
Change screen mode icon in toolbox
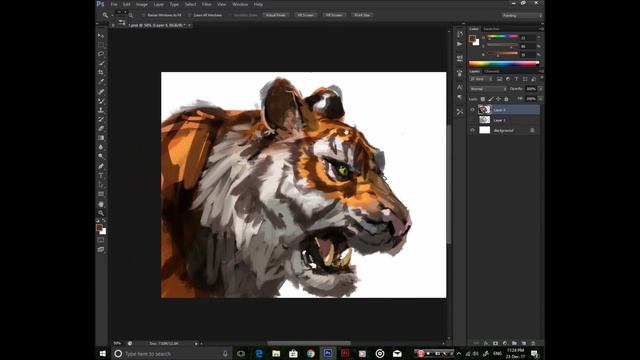(x=101, y=249)
